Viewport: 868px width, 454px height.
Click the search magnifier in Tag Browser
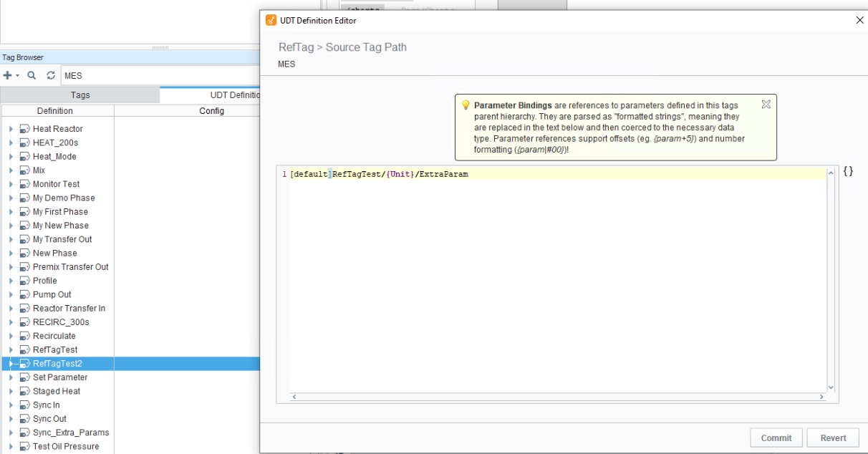[32, 75]
